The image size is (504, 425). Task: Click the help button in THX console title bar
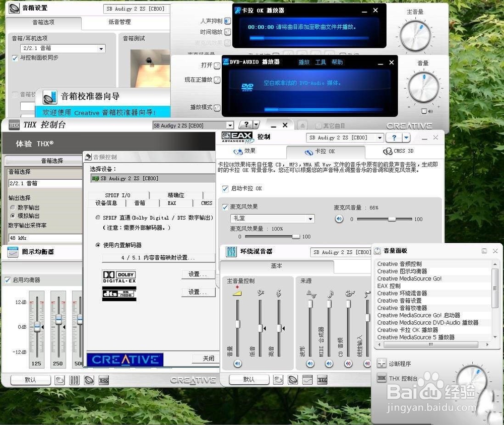[x=246, y=125]
